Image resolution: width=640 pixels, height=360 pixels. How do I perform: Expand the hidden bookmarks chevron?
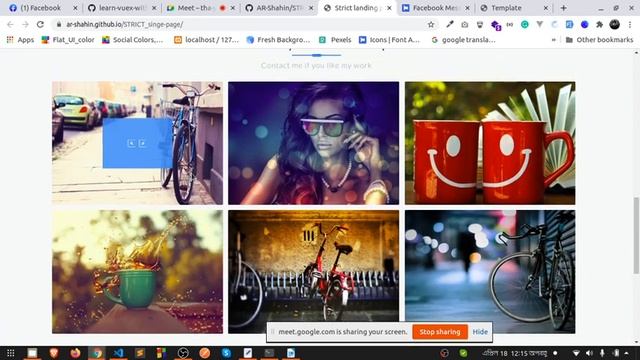click(553, 40)
